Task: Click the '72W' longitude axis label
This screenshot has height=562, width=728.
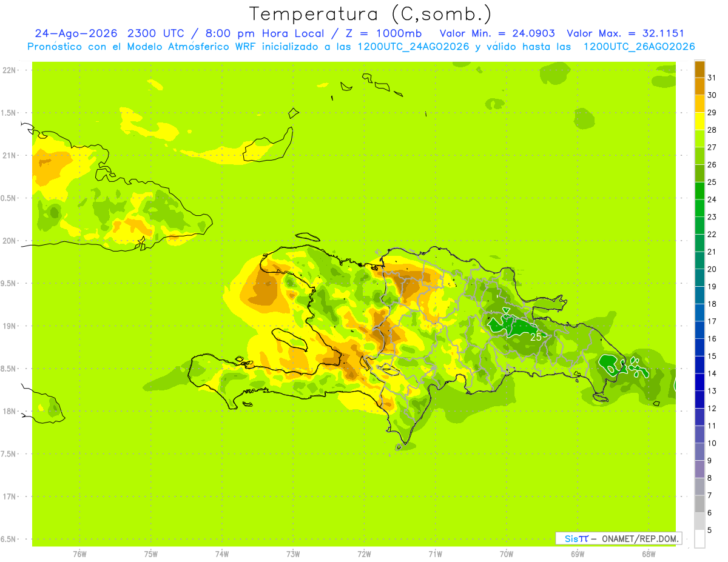Action: pos(364,553)
